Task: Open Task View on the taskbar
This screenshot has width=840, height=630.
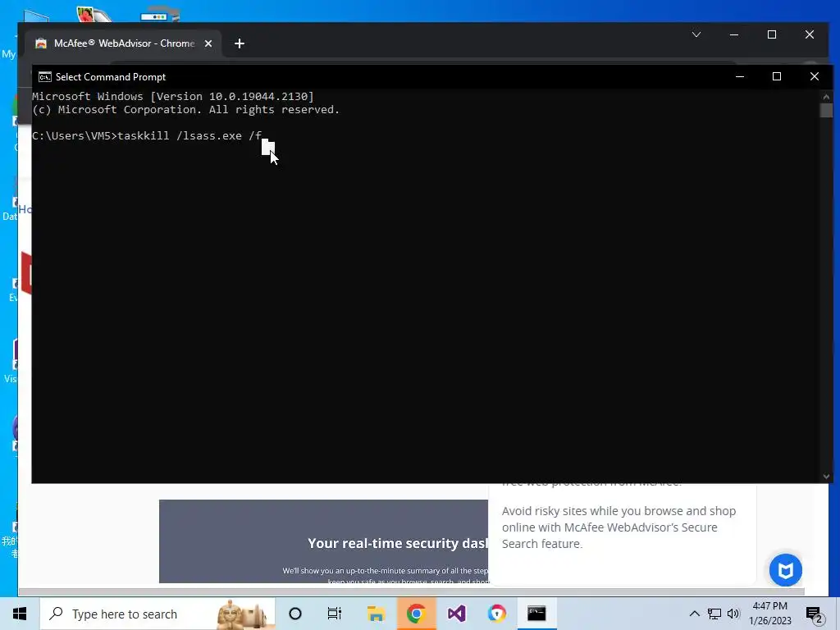Action: (x=335, y=614)
